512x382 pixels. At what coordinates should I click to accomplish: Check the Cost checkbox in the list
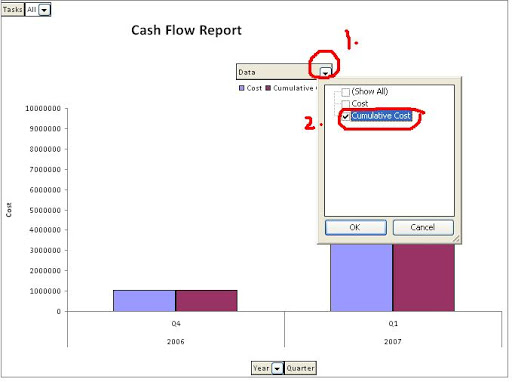click(346, 104)
